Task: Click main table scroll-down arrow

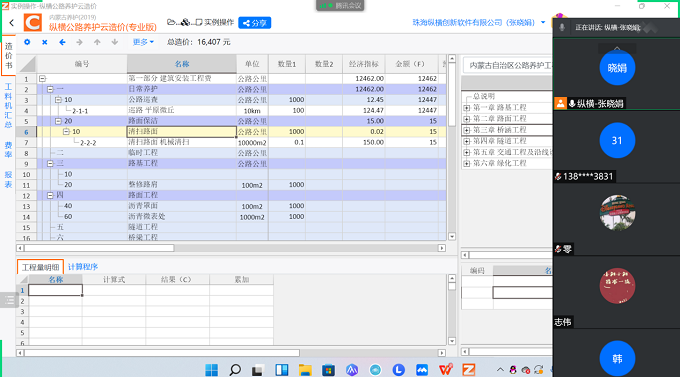Action: coord(452,237)
